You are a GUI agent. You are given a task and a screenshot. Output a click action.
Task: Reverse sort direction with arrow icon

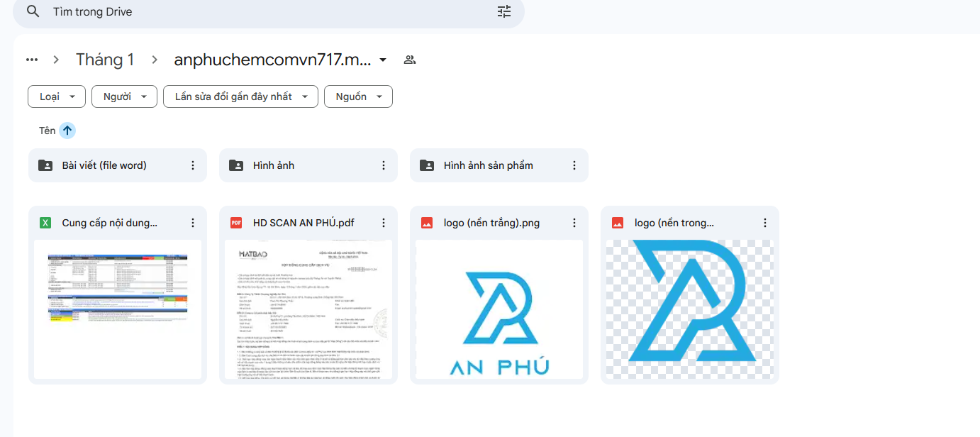[67, 131]
